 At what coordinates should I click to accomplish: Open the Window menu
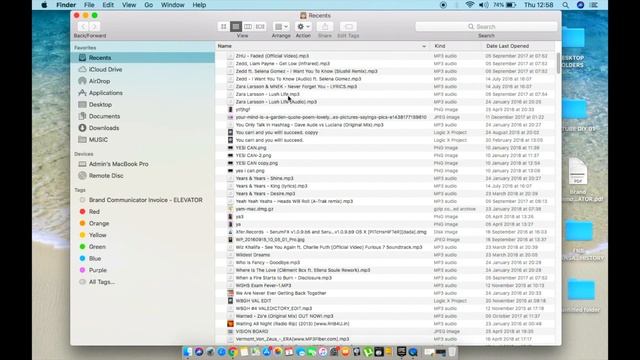tap(172, 5)
